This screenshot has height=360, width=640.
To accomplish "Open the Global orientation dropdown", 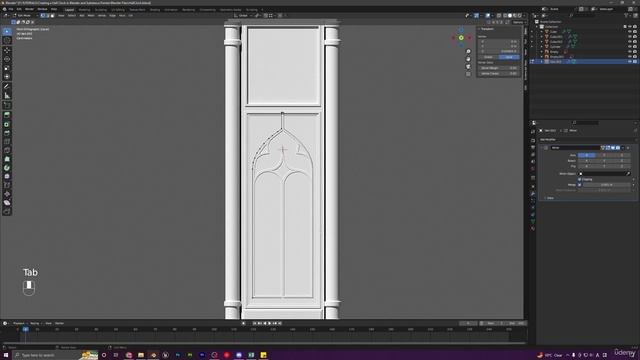I will pos(243,16).
